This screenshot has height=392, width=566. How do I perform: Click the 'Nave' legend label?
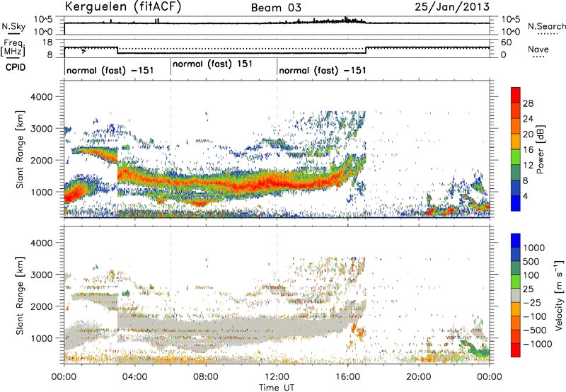[538, 50]
